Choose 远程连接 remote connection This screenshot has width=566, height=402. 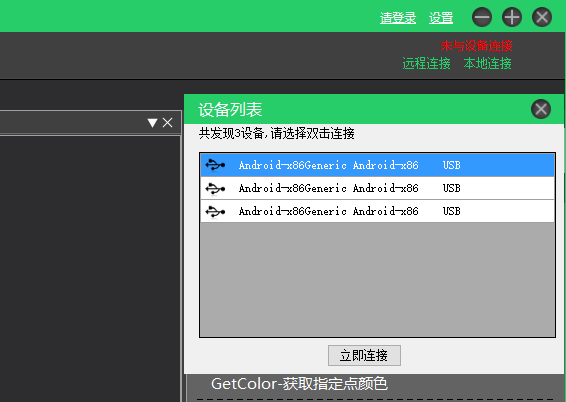pos(426,64)
